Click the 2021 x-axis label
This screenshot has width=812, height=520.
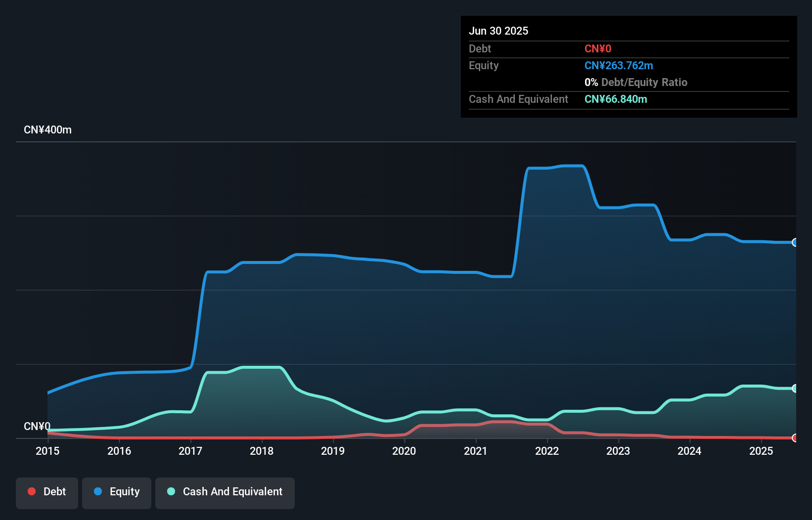click(476, 451)
